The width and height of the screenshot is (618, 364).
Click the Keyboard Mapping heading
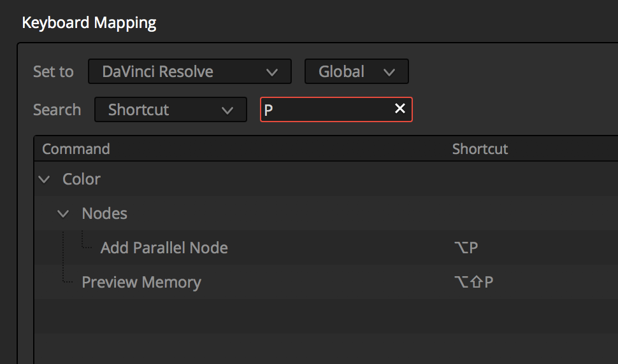pos(89,23)
